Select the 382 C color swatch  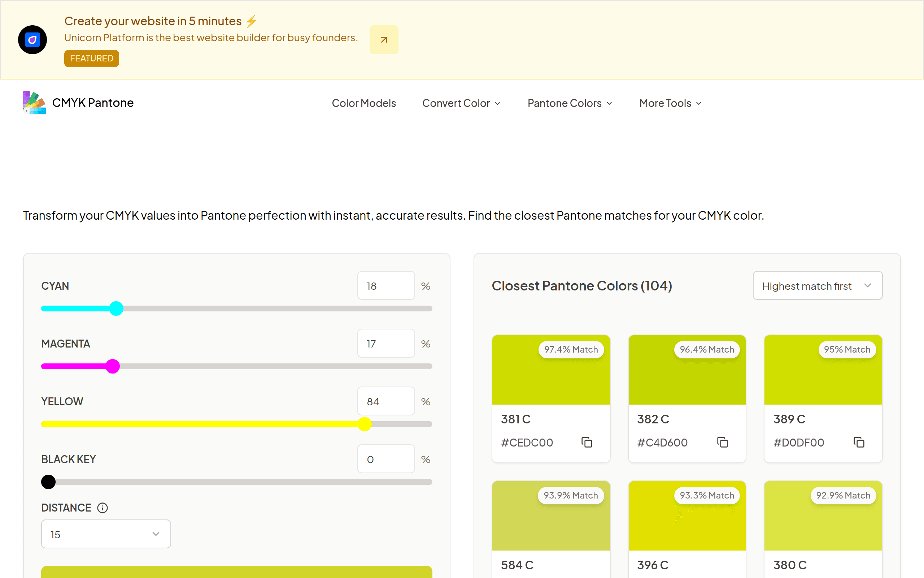687,370
